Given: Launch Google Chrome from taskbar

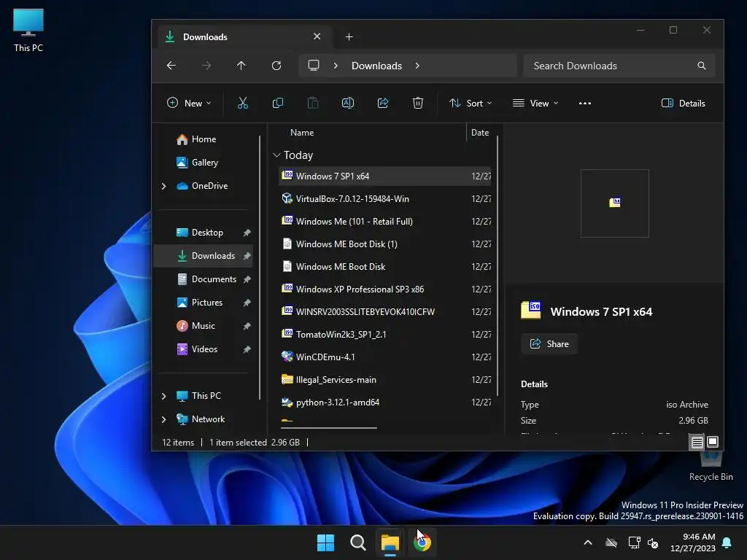Looking at the screenshot, I should coord(422,542).
